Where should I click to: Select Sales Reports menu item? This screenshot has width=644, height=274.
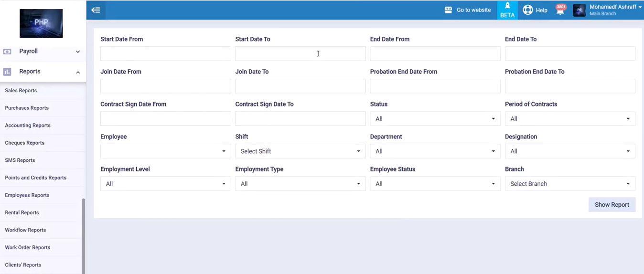pos(21,91)
